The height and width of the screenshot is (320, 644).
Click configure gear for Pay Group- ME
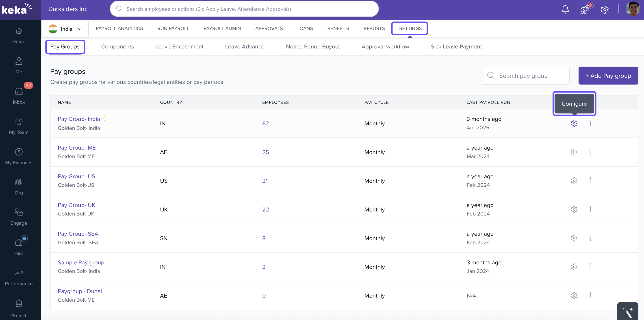coord(574,152)
